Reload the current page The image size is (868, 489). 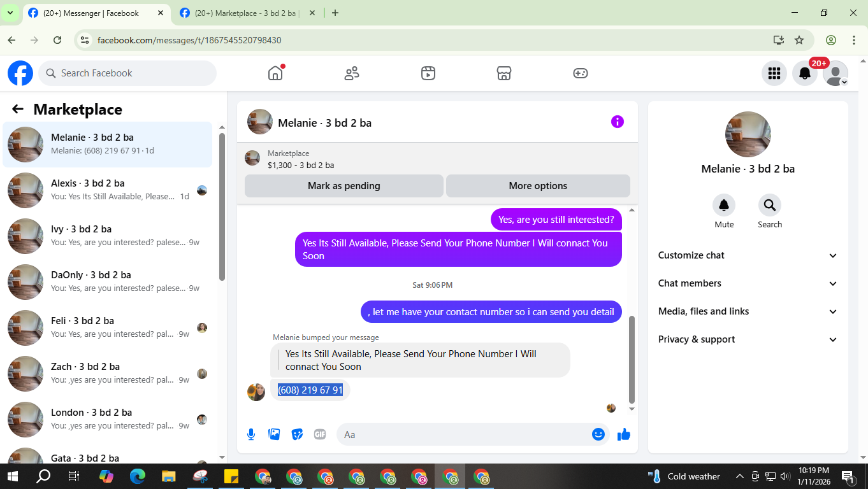coord(57,40)
